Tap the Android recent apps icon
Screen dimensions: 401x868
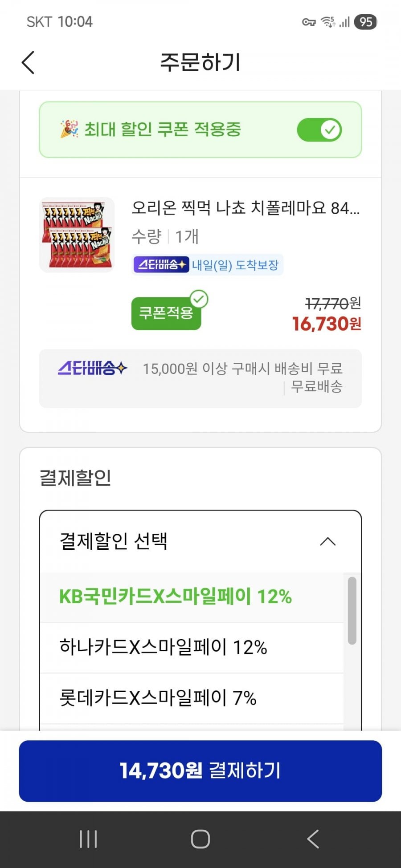(x=88, y=840)
